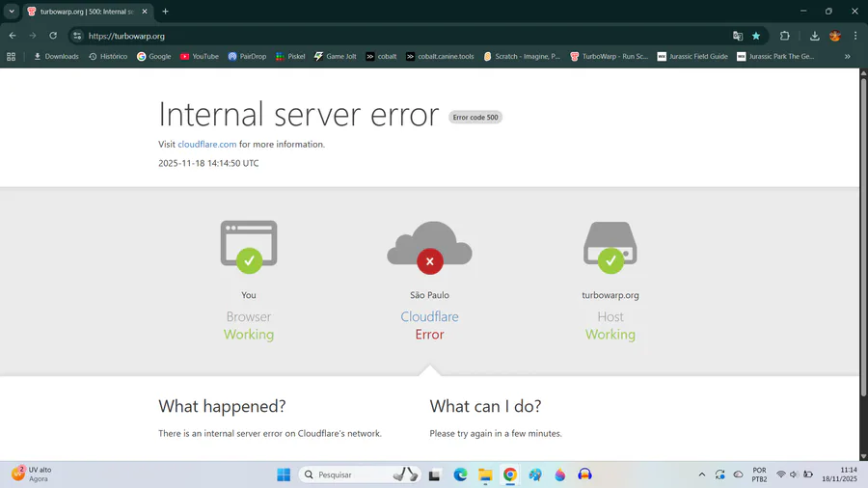The width and height of the screenshot is (868, 488).
Task: Go forward with the forward arrow
Action: click(33, 36)
